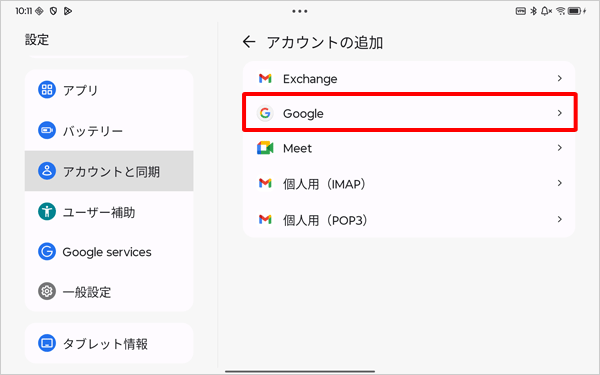Tap the three-dot handle at top center
The height and width of the screenshot is (375, 600).
tap(300, 11)
